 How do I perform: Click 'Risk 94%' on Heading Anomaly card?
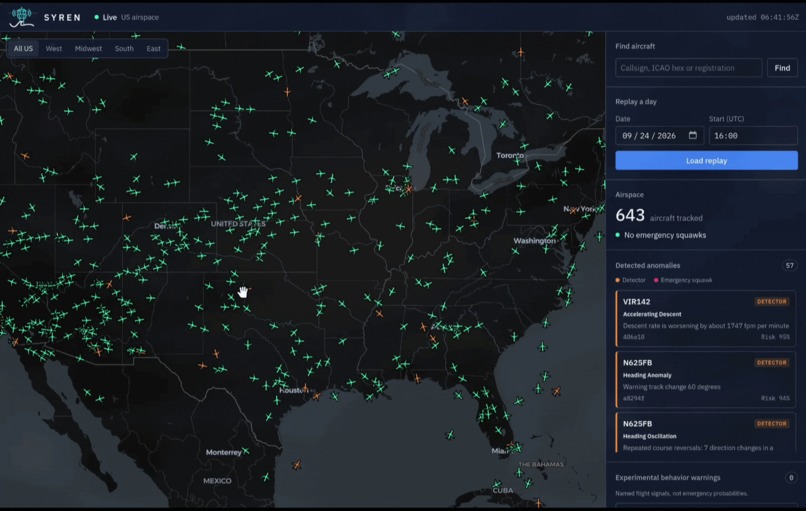[775, 398]
